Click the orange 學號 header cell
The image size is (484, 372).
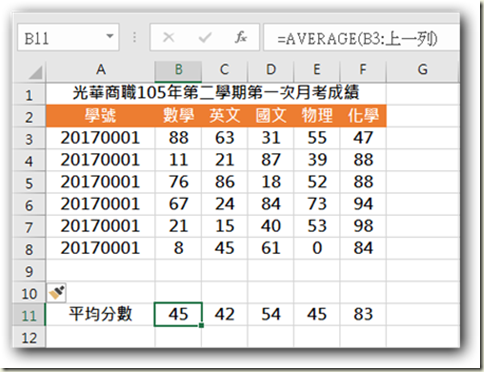pos(100,116)
